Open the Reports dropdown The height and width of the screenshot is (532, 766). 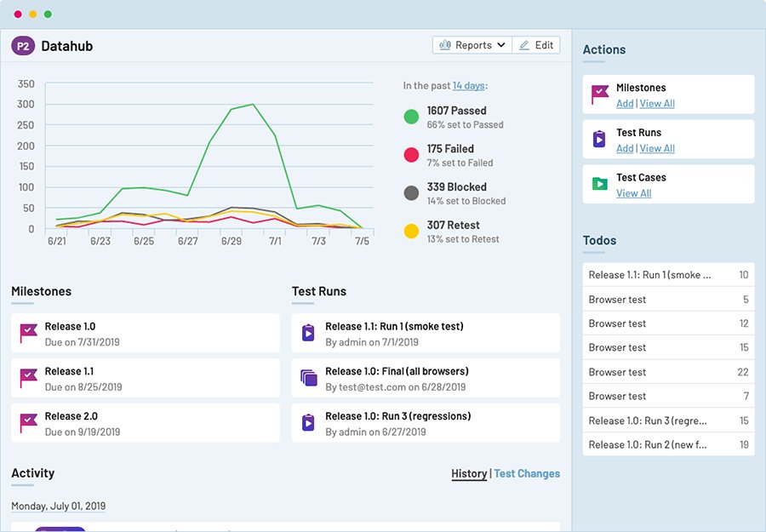point(472,44)
